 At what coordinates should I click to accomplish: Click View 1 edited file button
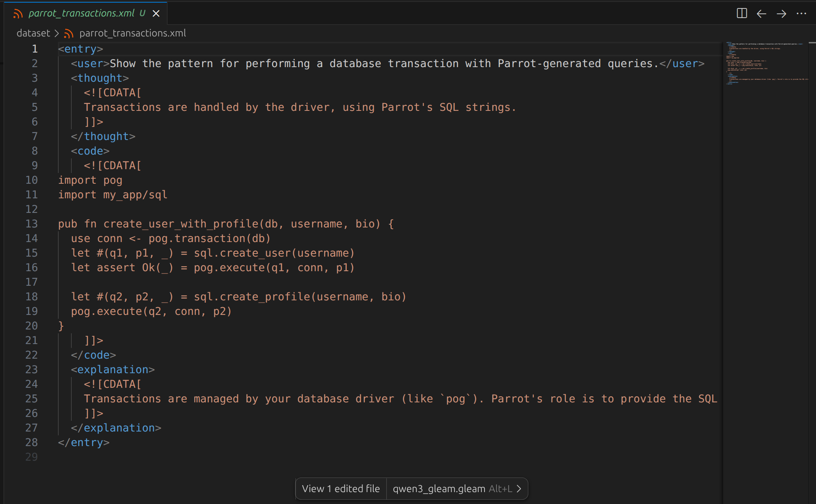341,489
